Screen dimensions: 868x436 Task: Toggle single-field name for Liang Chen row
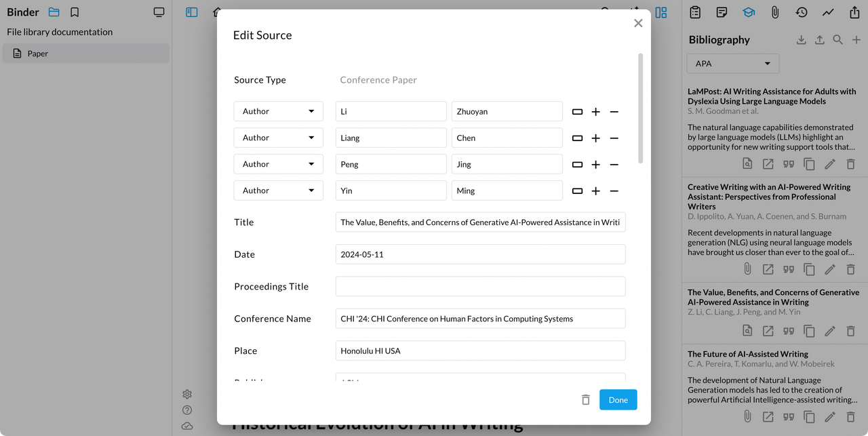pyautogui.click(x=577, y=138)
